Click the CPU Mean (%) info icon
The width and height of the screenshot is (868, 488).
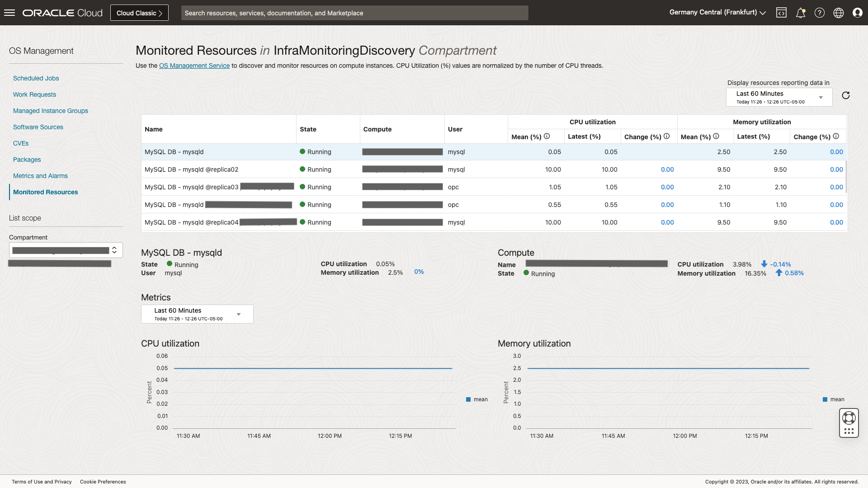[x=547, y=136]
